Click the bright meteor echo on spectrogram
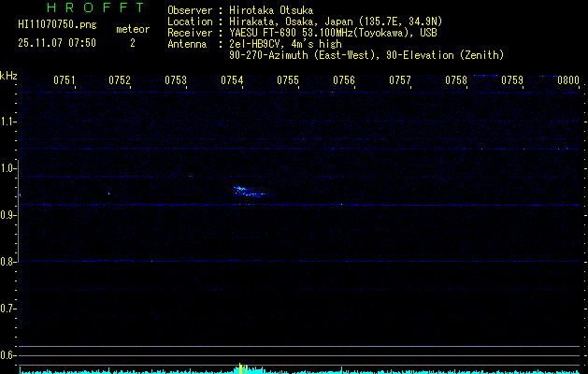Viewport: 588px width, 374px height. click(x=245, y=192)
